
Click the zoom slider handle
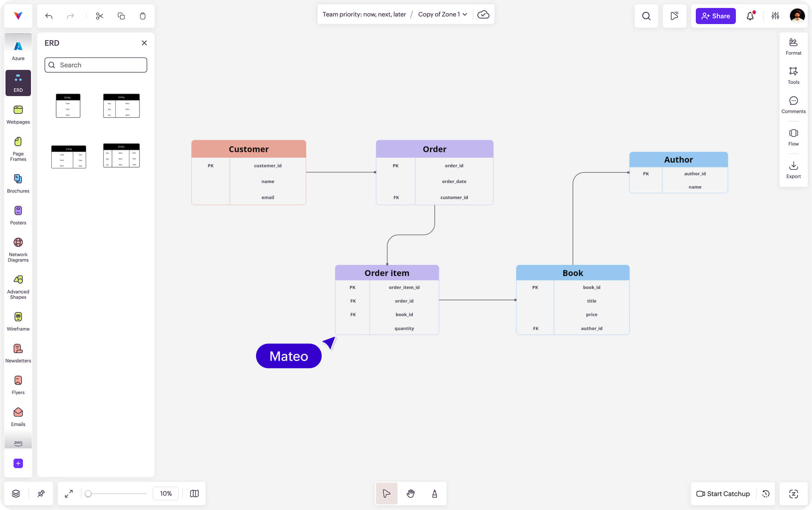(x=88, y=494)
